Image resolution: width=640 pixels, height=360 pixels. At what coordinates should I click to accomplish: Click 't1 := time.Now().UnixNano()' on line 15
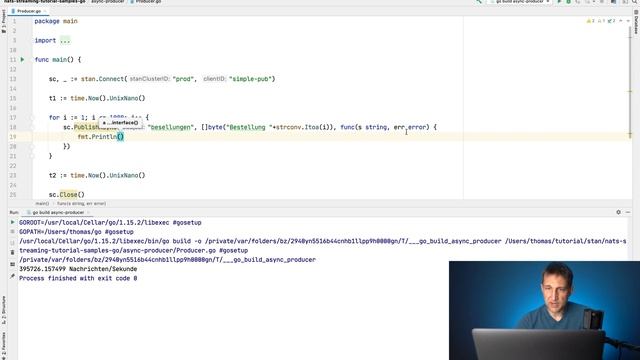[97, 98]
